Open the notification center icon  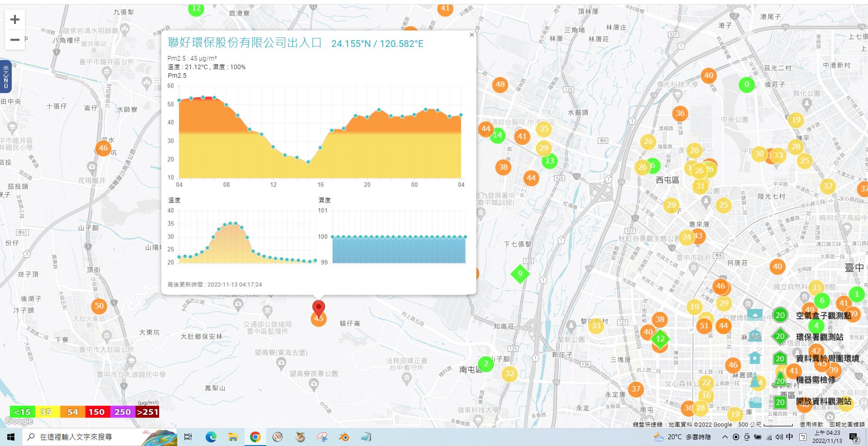tap(854, 437)
